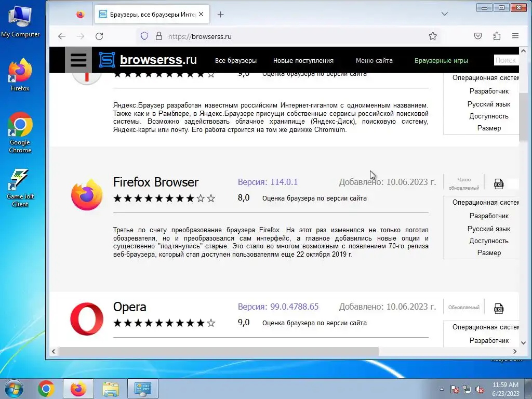532x399 pixels.
Task: Click the network tray icon
Action: [467, 389]
